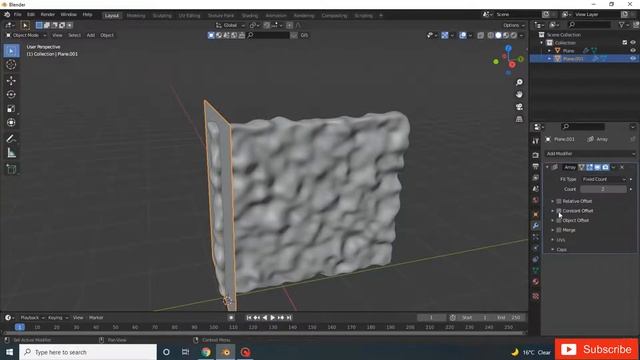Jump to timeline end frame
This screenshot has width=640, height=360.
click(x=289, y=318)
